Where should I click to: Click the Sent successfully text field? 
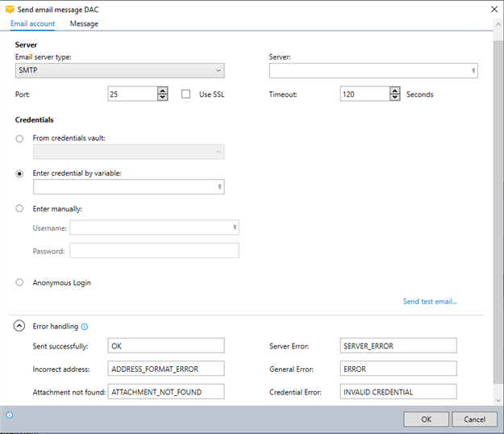(x=165, y=346)
